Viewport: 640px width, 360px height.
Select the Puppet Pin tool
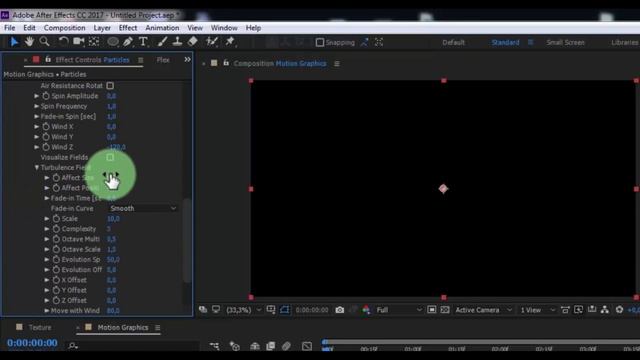coord(230,42)
